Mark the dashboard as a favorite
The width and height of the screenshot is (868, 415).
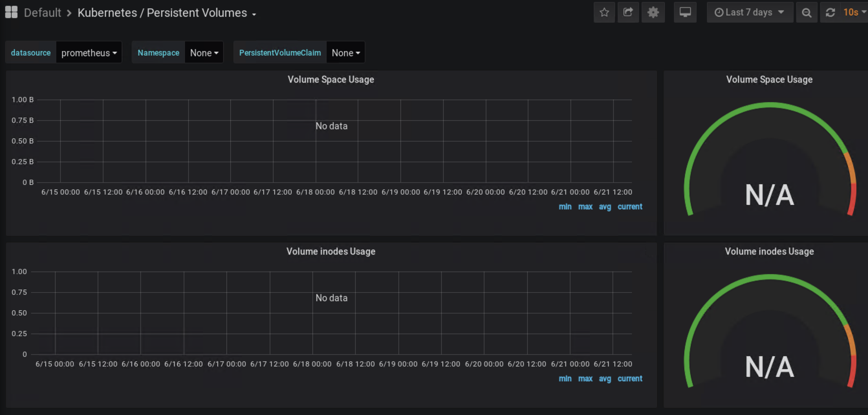604,13
